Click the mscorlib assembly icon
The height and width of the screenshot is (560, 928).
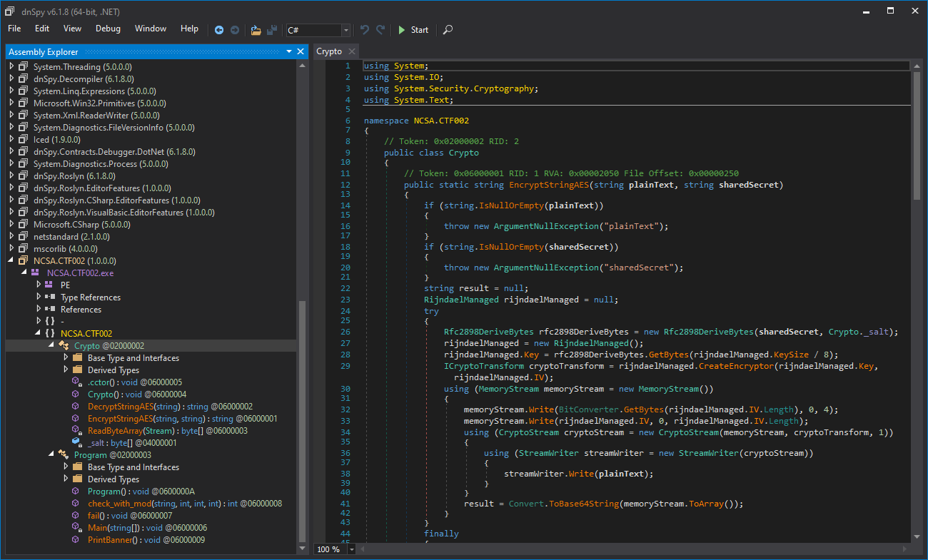(22, 248)
